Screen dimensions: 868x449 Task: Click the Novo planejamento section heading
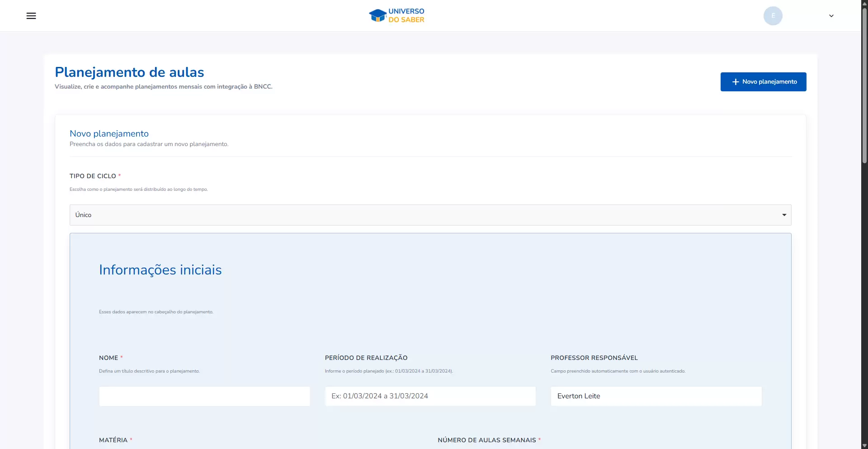(x=109, y=134)
